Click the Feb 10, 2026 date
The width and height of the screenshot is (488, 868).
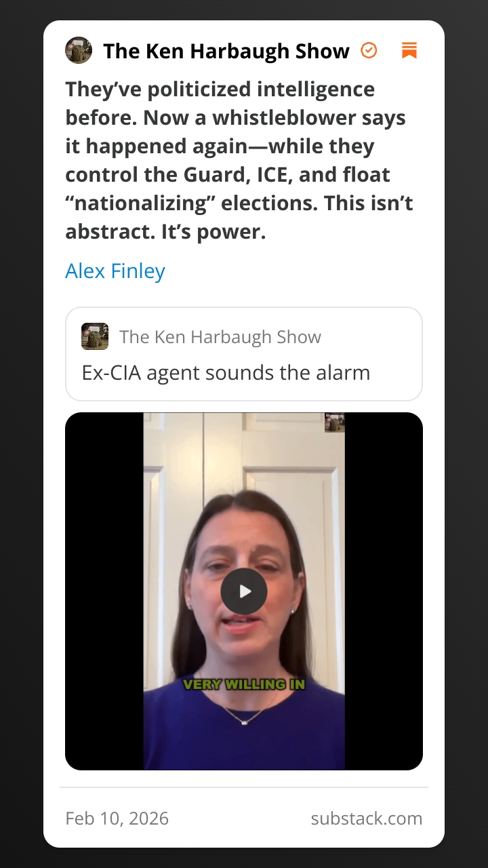(117, 818)
